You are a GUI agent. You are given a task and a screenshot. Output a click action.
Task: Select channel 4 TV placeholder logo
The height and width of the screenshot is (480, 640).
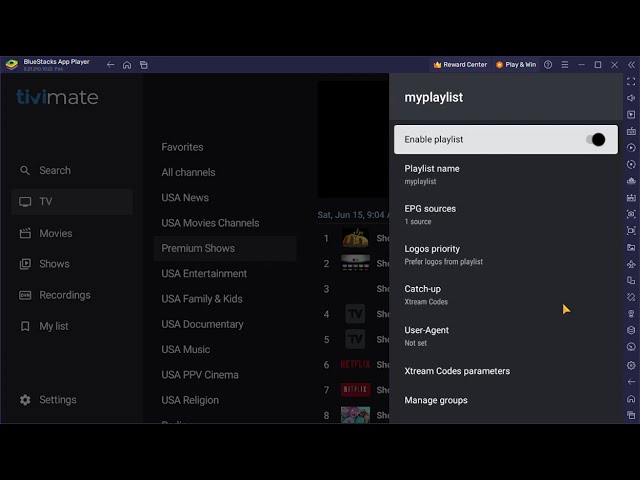pos(353,314)
